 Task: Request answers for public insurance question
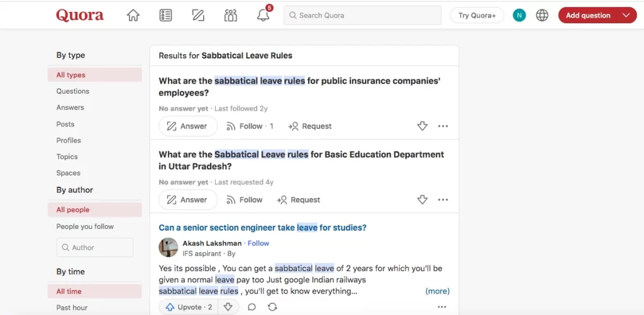click(310, 126)
